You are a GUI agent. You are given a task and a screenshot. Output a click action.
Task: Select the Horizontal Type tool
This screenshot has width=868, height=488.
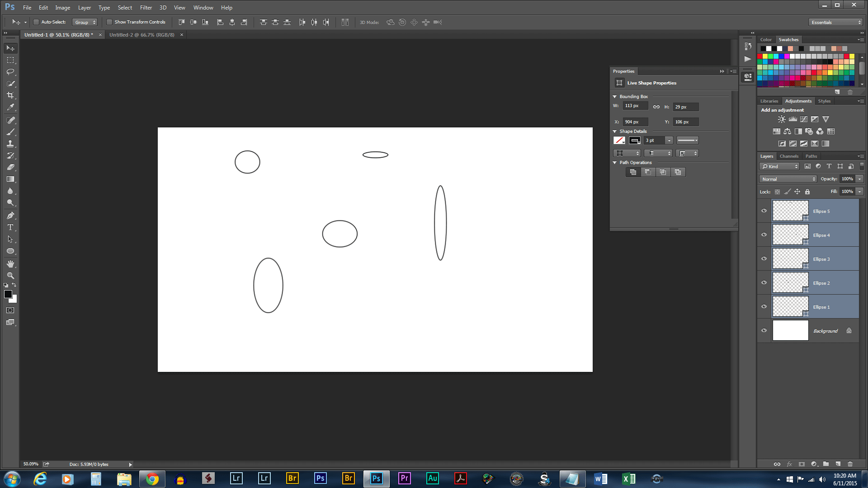tap(10, 227)
